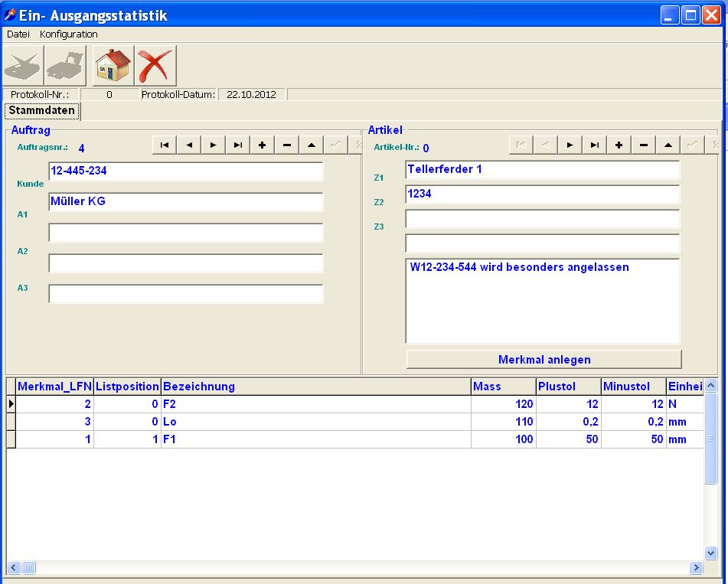This screenshot has width=728, height=584.
Task: Click the house home icon in toolbar
Action: 113,66
